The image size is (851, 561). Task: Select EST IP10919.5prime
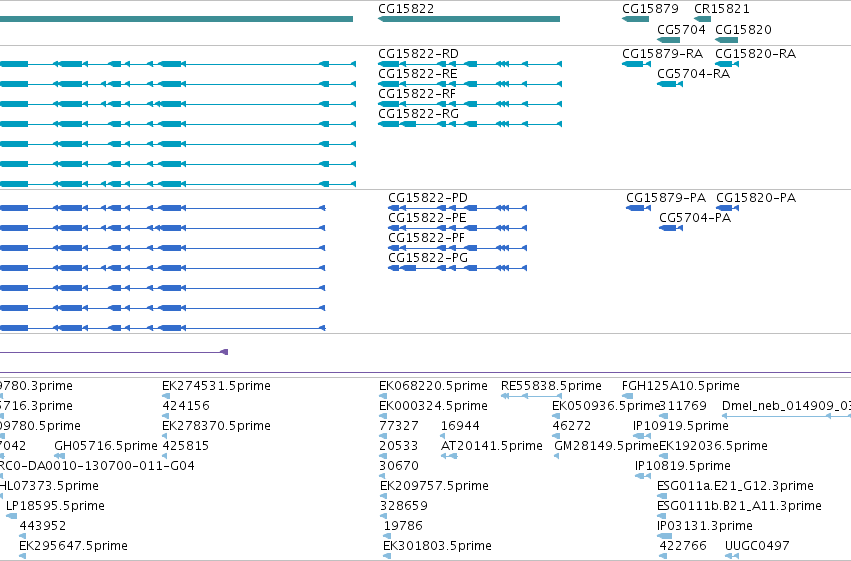pyautogui.click(x=681, y=426)
